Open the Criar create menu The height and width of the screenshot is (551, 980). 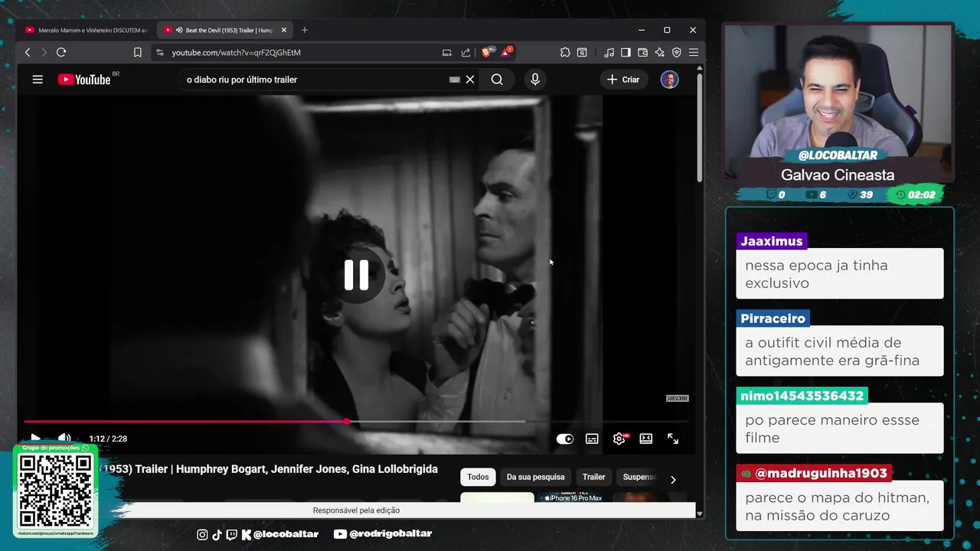(x=624, y=80)
